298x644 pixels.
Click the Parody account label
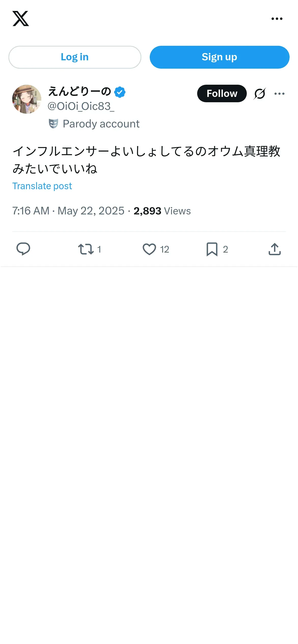pyautogui.click(x=101, y=124)
